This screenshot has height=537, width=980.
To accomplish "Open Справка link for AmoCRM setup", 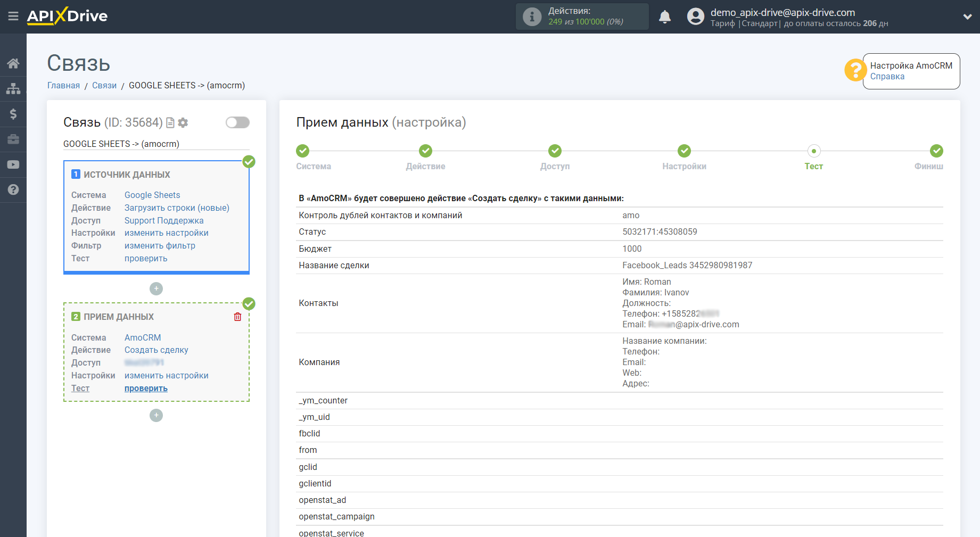I will pos(887,76).
